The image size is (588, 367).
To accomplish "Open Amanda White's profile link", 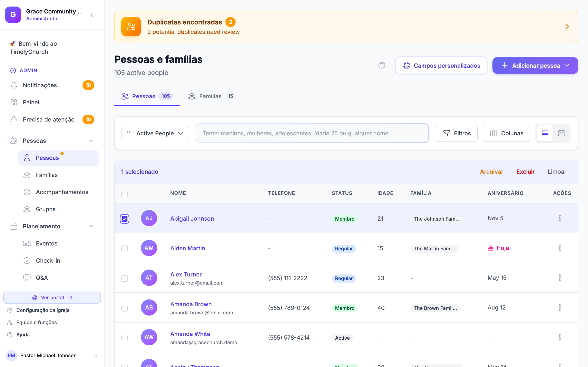I will (190, 334).
